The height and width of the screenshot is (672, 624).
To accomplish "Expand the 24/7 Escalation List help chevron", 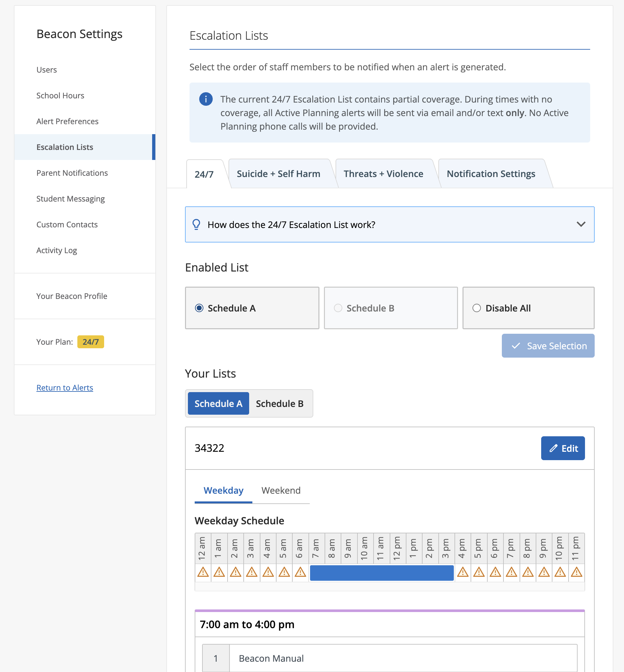I will 581,224.
